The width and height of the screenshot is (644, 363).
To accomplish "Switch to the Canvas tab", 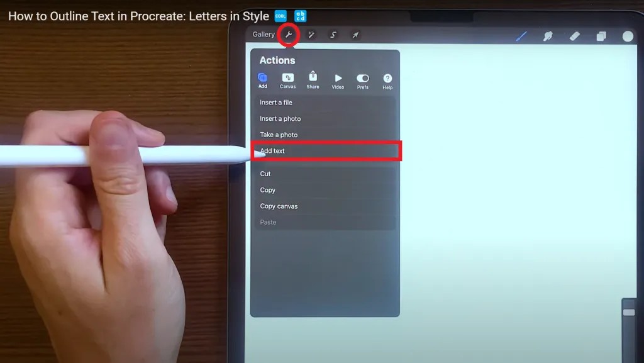I will [x=287, y=79].
